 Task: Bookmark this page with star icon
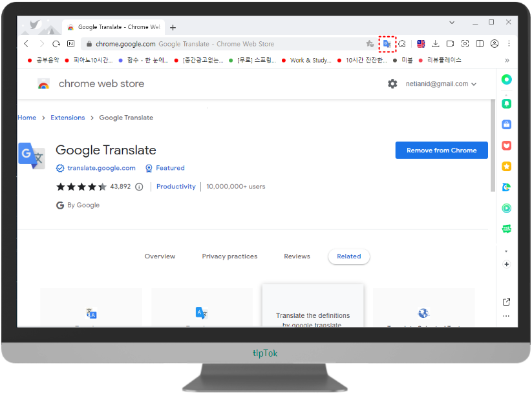point(370,44)
